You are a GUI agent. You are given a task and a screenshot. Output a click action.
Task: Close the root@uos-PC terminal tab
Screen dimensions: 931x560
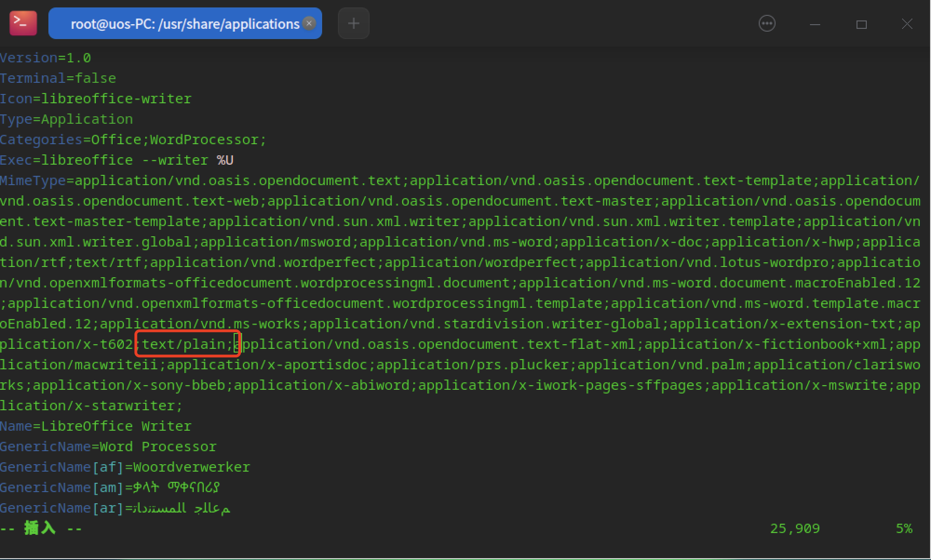click(x=309, y=23)
